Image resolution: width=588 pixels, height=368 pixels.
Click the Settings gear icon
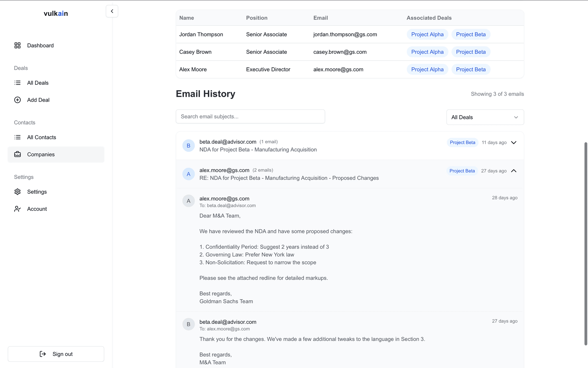(x=18, y=192)
